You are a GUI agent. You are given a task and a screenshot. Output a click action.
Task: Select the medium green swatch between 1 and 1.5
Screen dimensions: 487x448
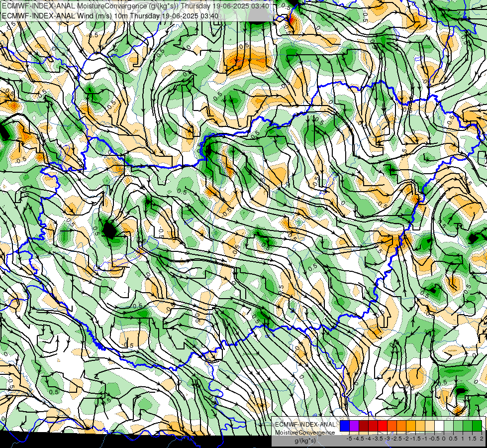click(x=468, y=426)
